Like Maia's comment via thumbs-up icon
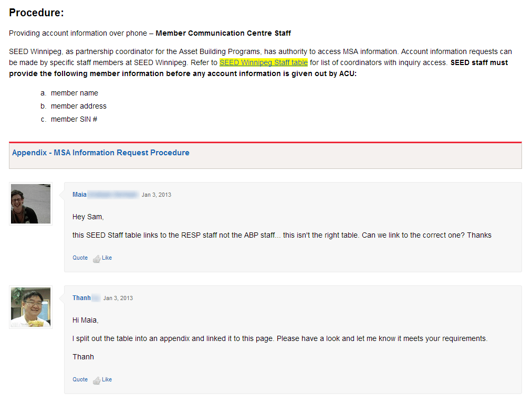This screenshot has width=532, height=405. pos(97,259)
